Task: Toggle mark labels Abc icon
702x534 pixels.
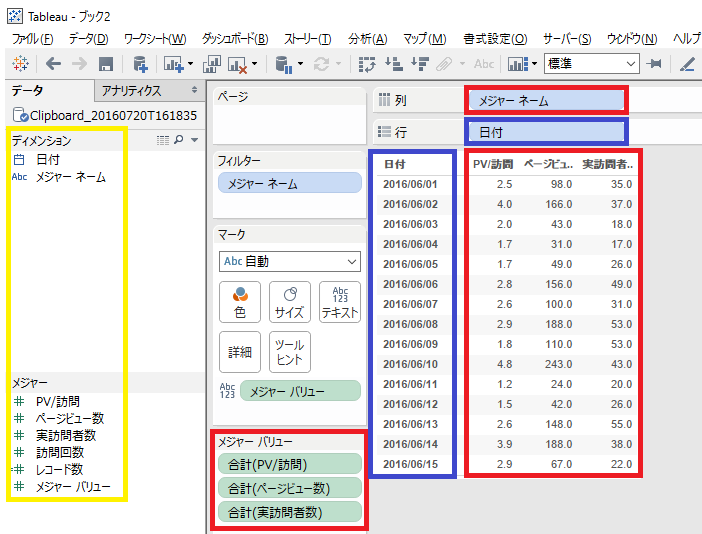Action: point(484,64)
